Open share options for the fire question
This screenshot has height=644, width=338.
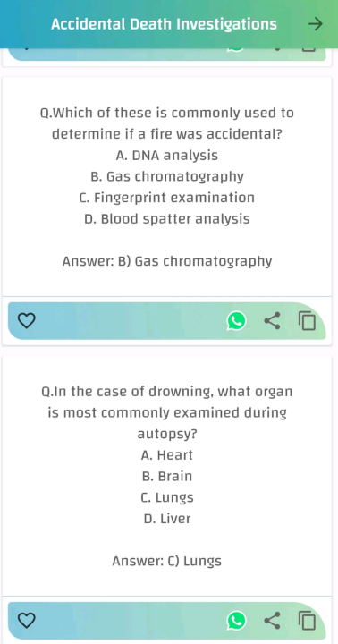[272, 321]
